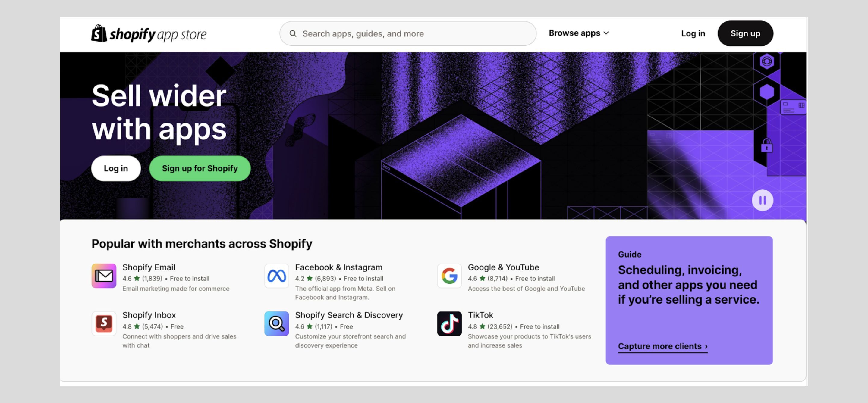Open the Facebook & Instagram Meta icon
868x403 pixels.
point(277,276)
